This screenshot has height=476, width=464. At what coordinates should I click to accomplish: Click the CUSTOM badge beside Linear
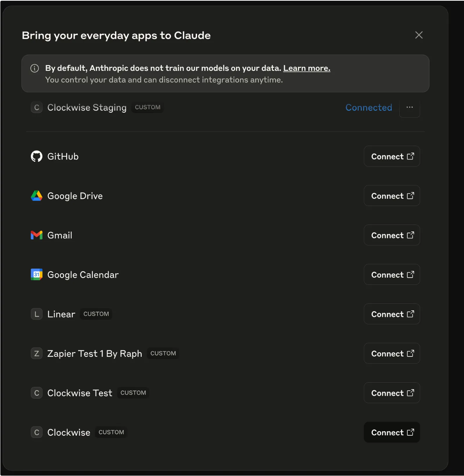(x=96, y=314)
